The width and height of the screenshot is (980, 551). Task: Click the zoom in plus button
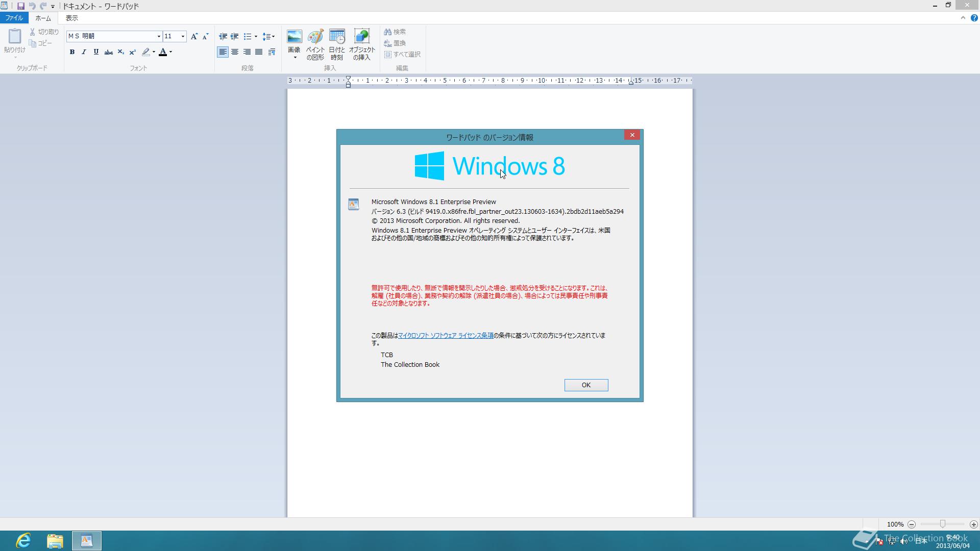(973, 524)
